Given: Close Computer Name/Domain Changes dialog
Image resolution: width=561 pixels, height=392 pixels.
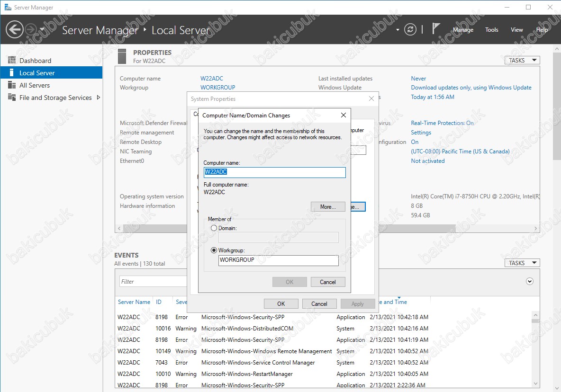Looking at the screenshot, I should point(343,115).
